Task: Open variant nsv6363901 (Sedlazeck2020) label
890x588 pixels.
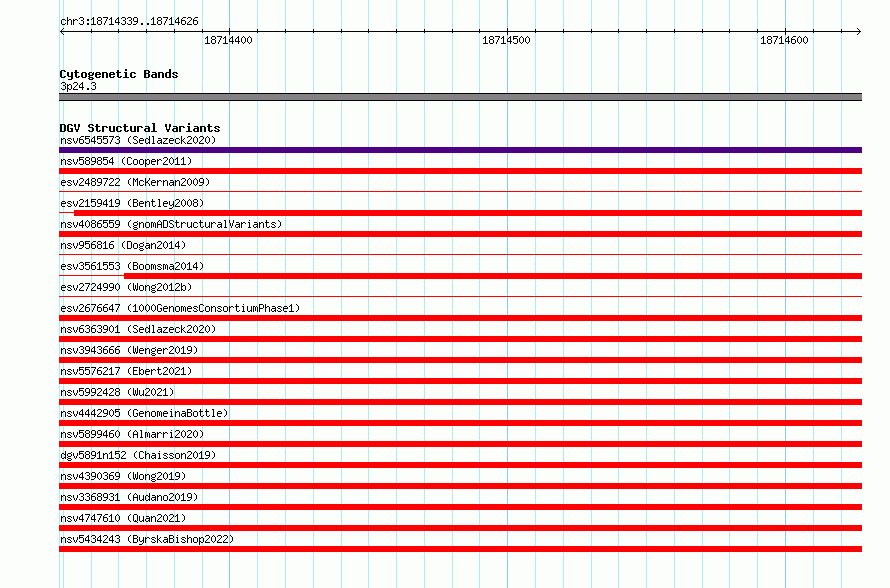Action: click(138, 329)
